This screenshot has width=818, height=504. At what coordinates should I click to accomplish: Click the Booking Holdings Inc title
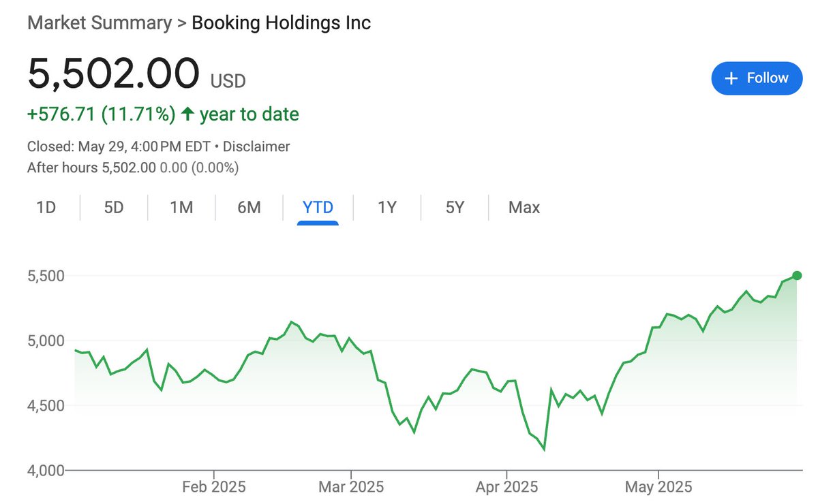[282, 22]
